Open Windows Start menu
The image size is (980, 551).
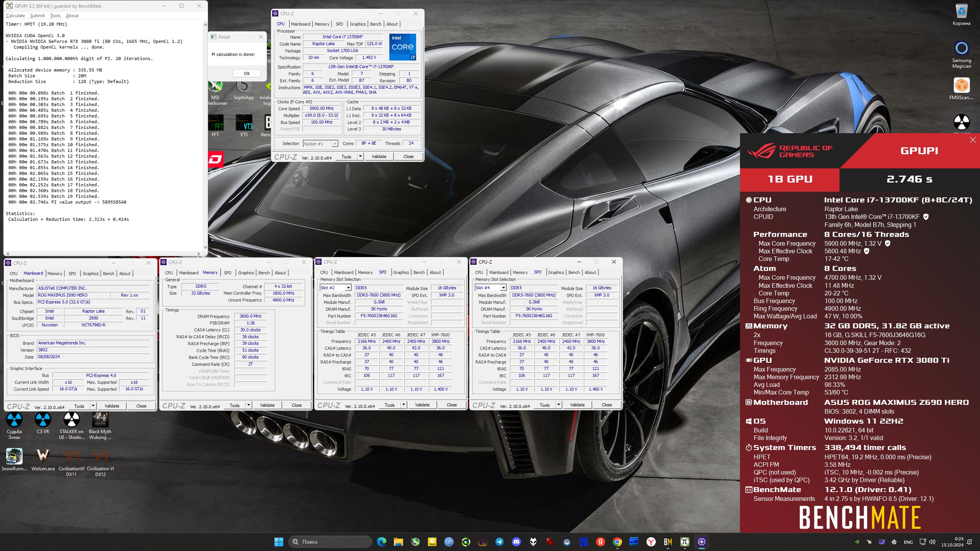[x=279, y=542]
